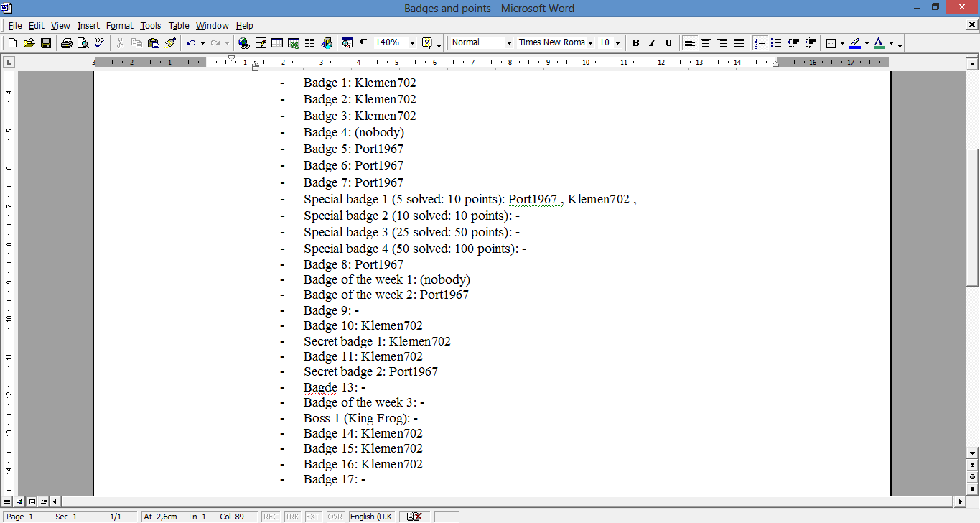This screenshot has width=980, height=523.
Task: Toggle bulleted list formatting
Action: tap(777, 43)
